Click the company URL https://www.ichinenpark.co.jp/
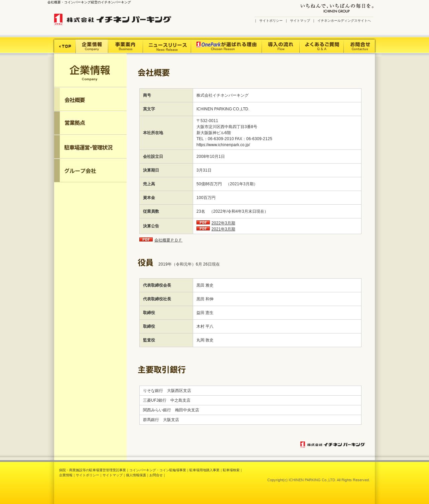This screenshot has height=504, width=429. pyautogui.click(x=223, y=145)
